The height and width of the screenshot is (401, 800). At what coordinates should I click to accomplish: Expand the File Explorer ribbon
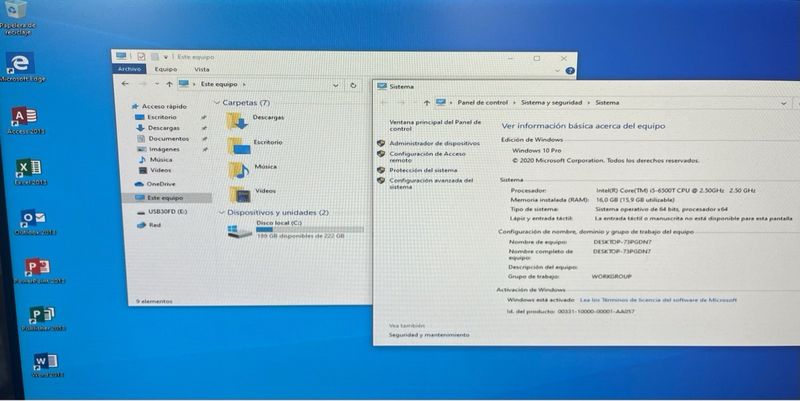point(558,71)
